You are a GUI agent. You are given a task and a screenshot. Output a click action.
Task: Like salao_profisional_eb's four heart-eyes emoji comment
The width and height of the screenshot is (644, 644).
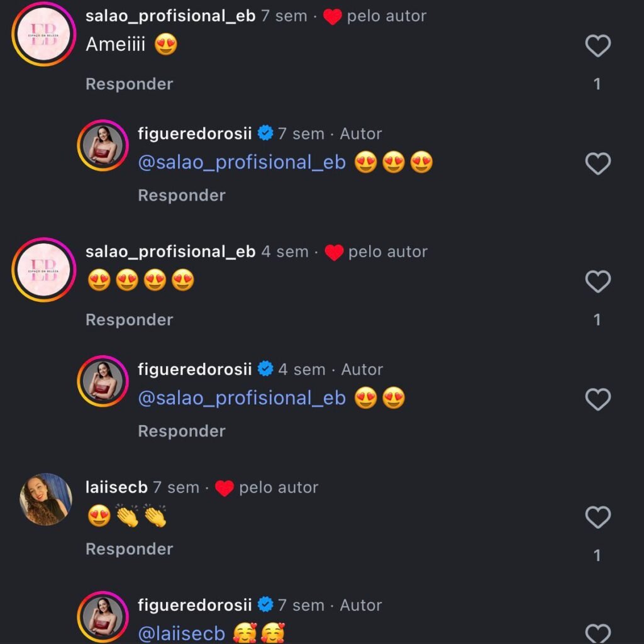(x=597, y=282)
